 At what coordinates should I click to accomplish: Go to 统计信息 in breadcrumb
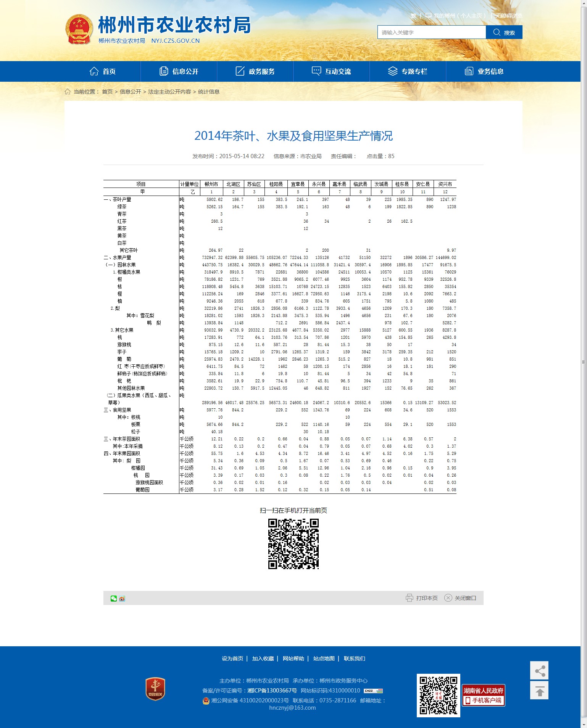pos(209,92)
